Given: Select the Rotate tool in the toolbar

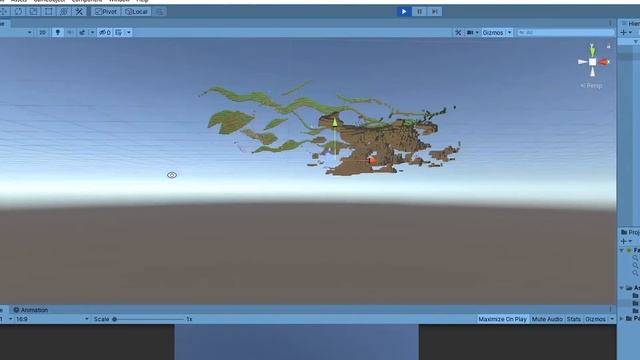Looking at the screenshot, I should (x=18, y=11).
